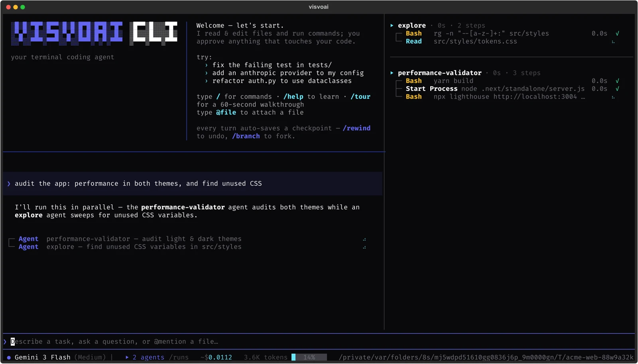Screen dimensions: 638x364
Task: Click the '2 steps' count on explore
Action: tap(471, 26)
